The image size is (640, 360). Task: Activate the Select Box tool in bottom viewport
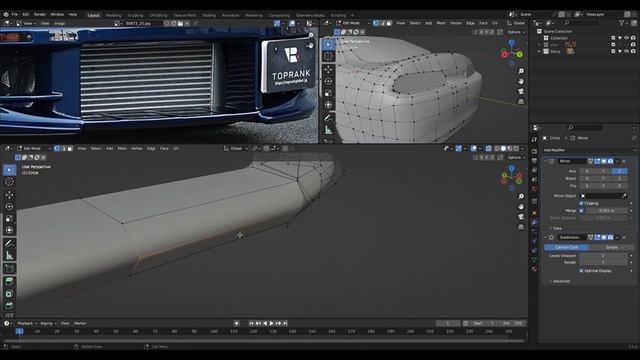click(9, 169)
